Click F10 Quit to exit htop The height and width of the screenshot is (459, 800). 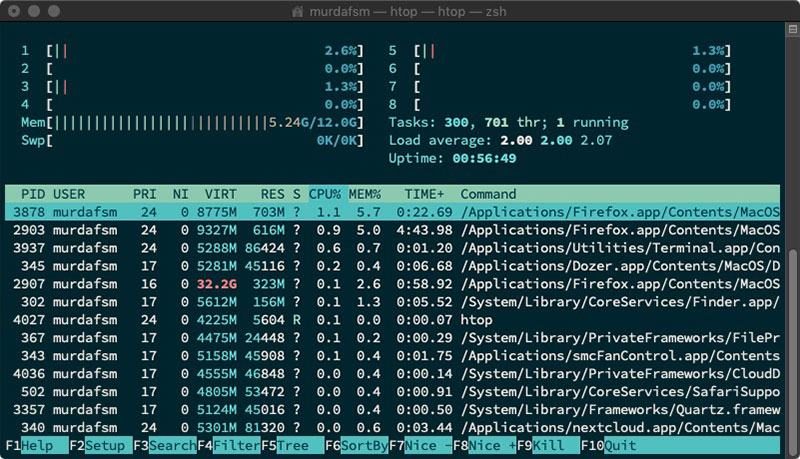[x=619, y=446]
